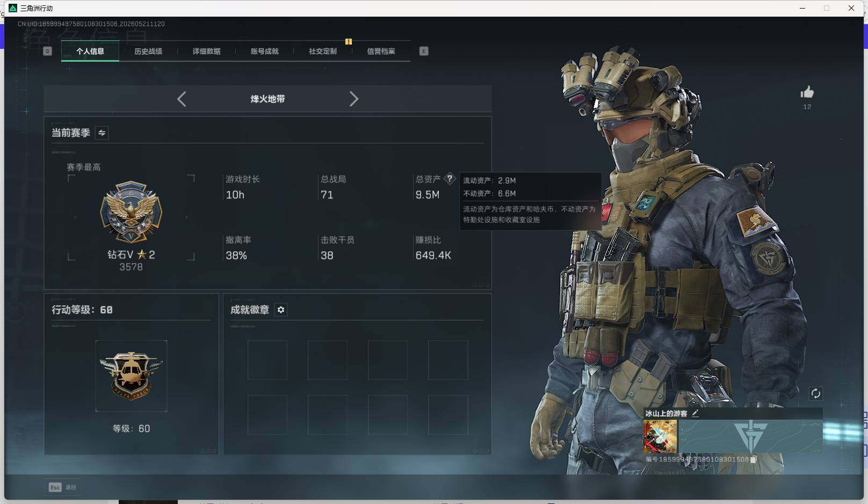Click the name card banner with logo
The width and height of the screenshot is (868, 504).
click(750, 436)
